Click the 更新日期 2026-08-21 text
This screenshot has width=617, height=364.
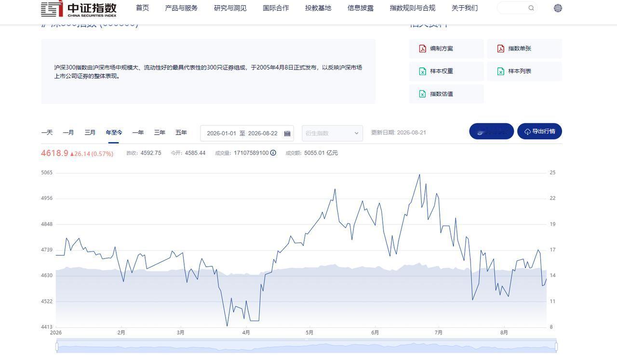pyautogui.click(x=399, y=132)
